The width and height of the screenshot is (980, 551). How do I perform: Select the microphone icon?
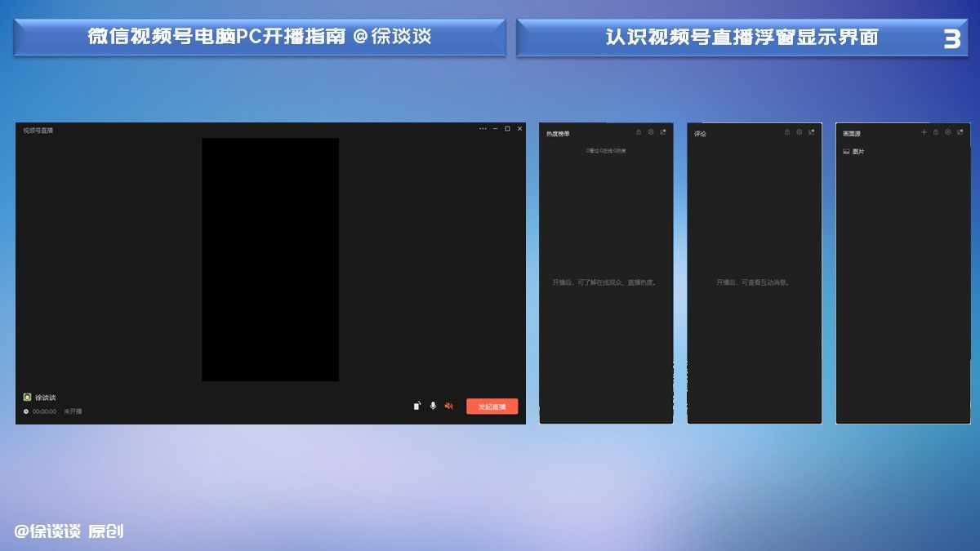(x=433, y=406)
